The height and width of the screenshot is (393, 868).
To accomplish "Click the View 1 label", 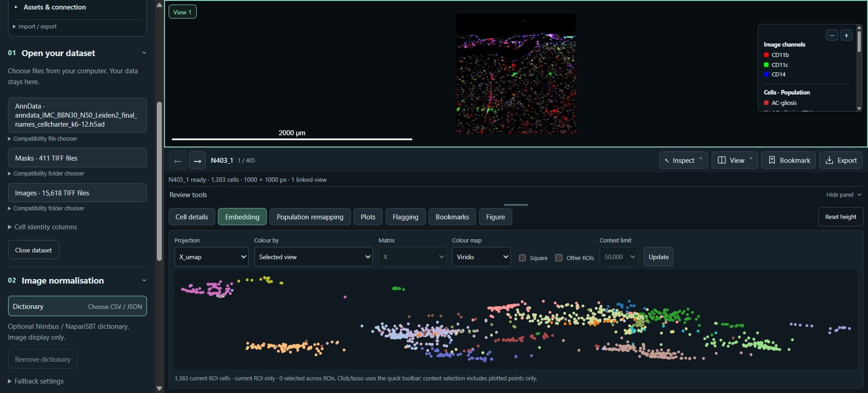I will pyautogui.click(x=183, y=12).
